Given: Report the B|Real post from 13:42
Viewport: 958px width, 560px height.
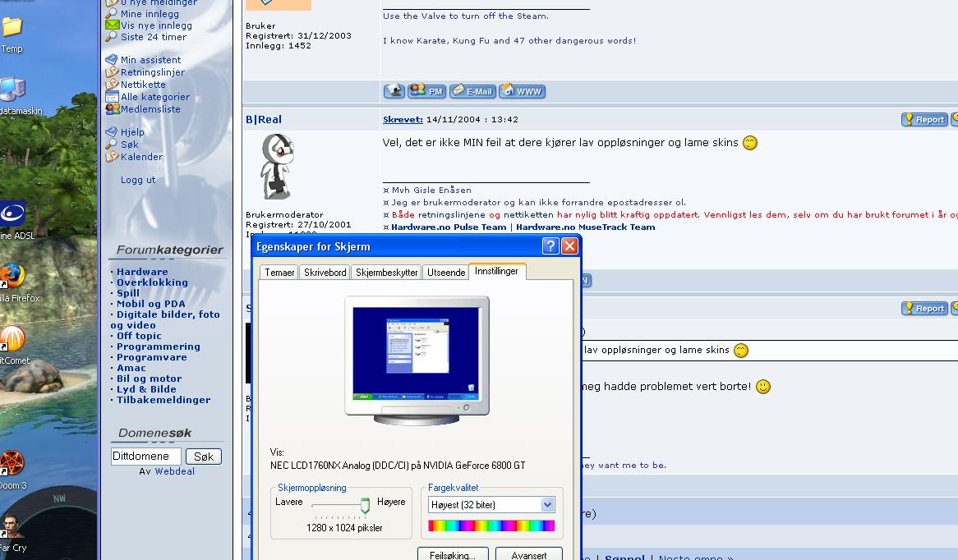Looking at the screenshot, I should [923, 120].
